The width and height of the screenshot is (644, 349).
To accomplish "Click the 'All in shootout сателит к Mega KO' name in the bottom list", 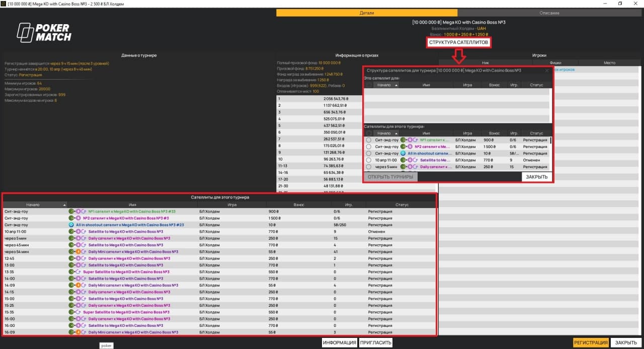I will tap(130, 225).
